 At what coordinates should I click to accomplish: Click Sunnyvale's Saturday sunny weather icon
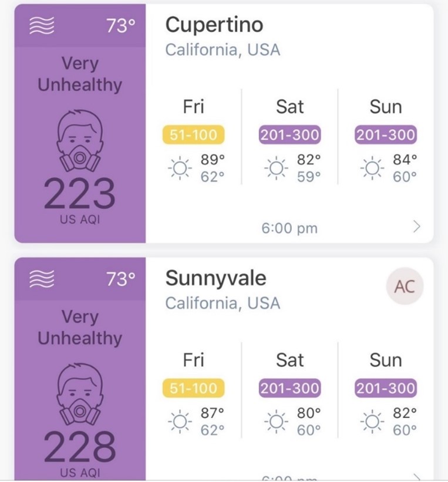tap(275, 422)
